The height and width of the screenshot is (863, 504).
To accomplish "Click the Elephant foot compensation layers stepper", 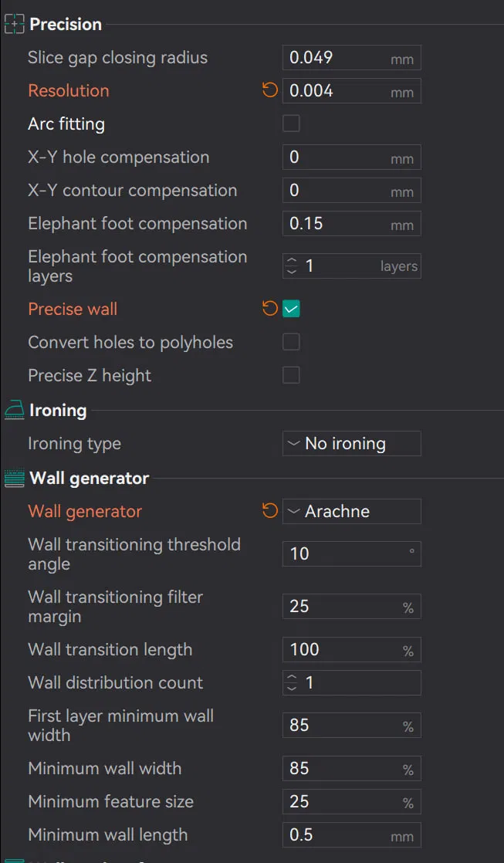I will [x=292, y=266].
